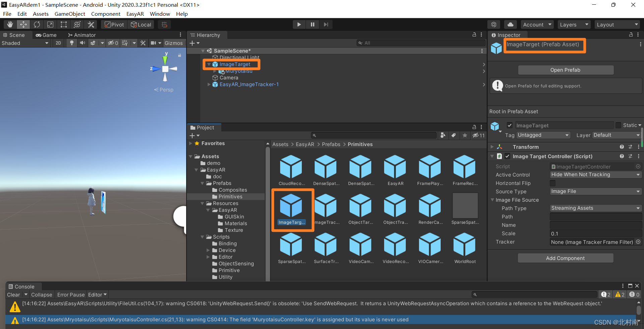Open Gizmos dropdown in scene view
The height and width of the screenshot is (329, 644).
[173, 43]
